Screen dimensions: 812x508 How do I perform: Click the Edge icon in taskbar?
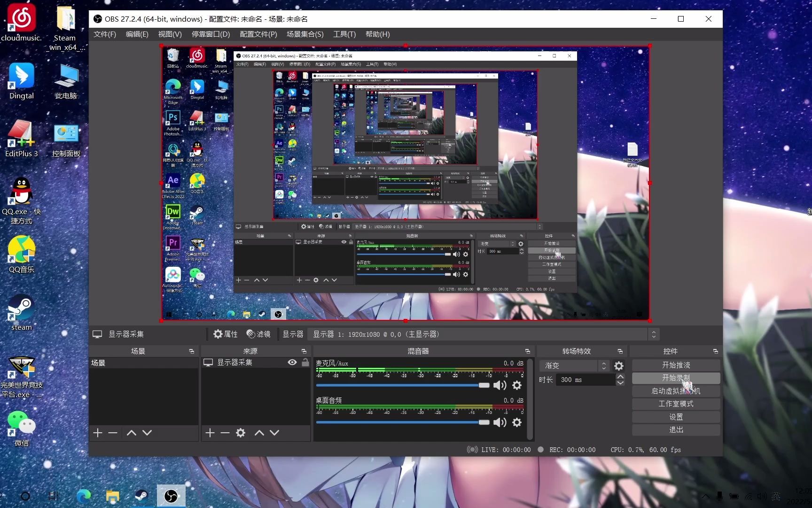tap(84, 496)
